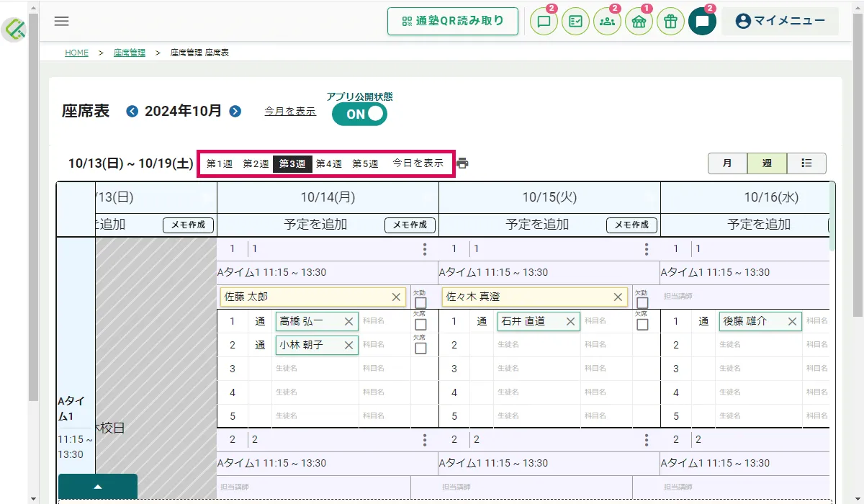The image size is (864, 504).
Task: Expand the bottom panel up-arrow button
Action: click(x=98, y=487)
